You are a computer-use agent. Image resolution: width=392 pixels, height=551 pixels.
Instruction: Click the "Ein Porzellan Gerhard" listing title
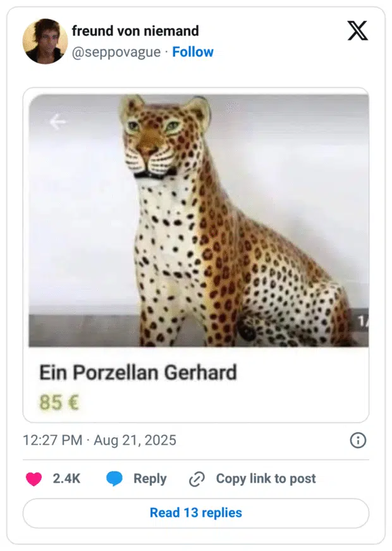tap(138, 373)
